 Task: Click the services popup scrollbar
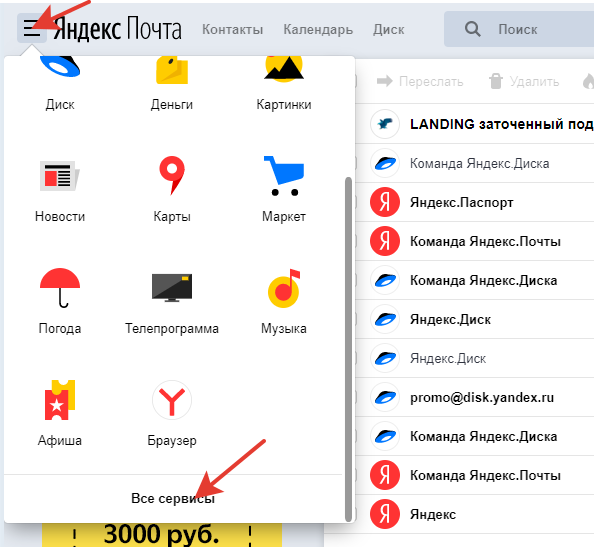tap(349, 349)
